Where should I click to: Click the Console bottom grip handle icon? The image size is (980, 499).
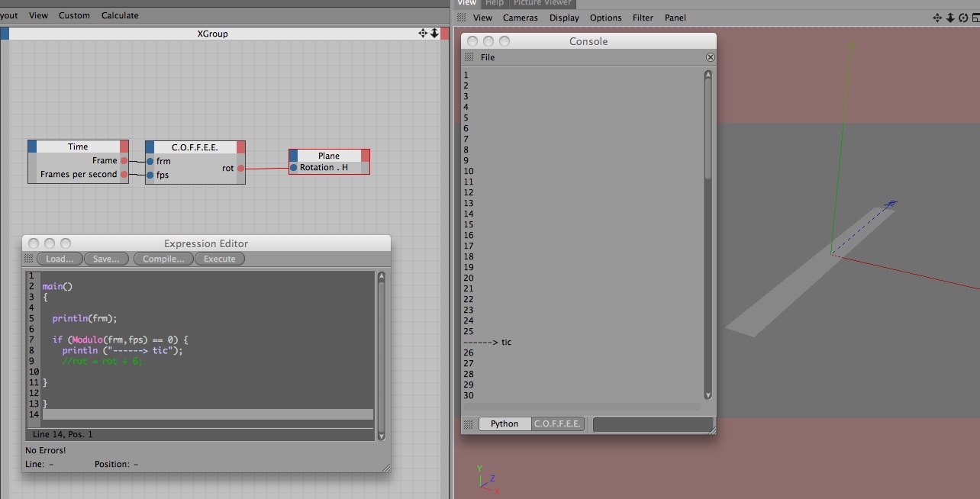469,423
